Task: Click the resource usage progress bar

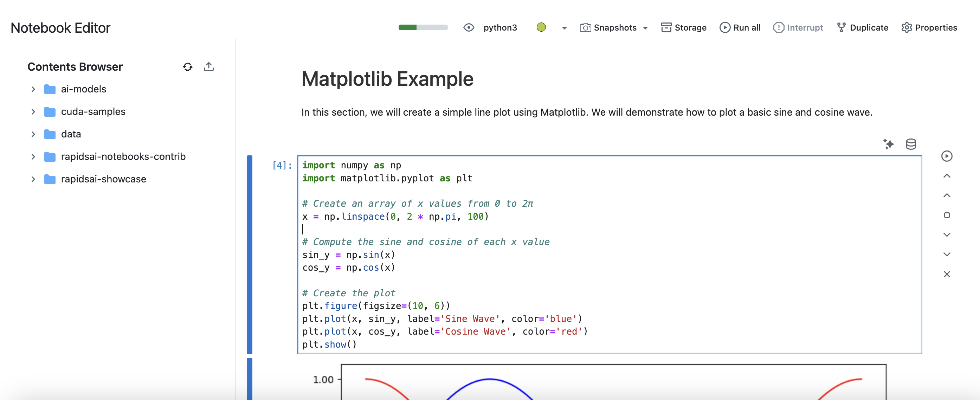Action: [x=423, y=27]
